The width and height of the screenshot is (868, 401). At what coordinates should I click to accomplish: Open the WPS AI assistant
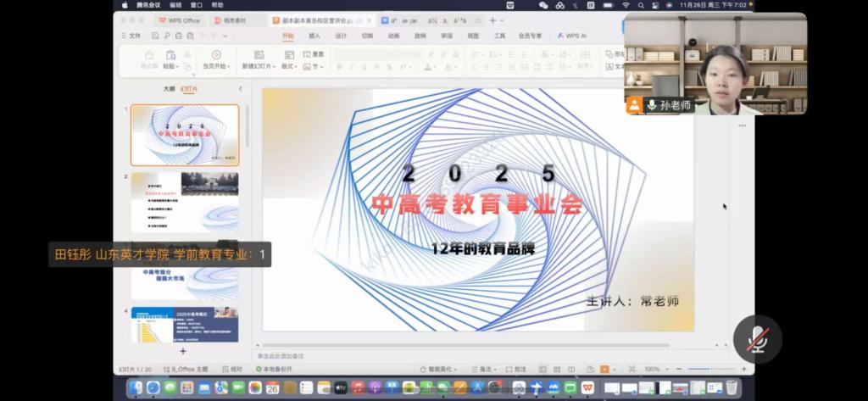coord(572,36)
